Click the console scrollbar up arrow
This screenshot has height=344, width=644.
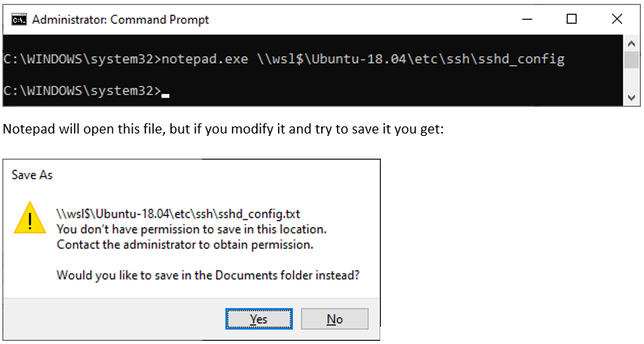[x=631, y=43]
